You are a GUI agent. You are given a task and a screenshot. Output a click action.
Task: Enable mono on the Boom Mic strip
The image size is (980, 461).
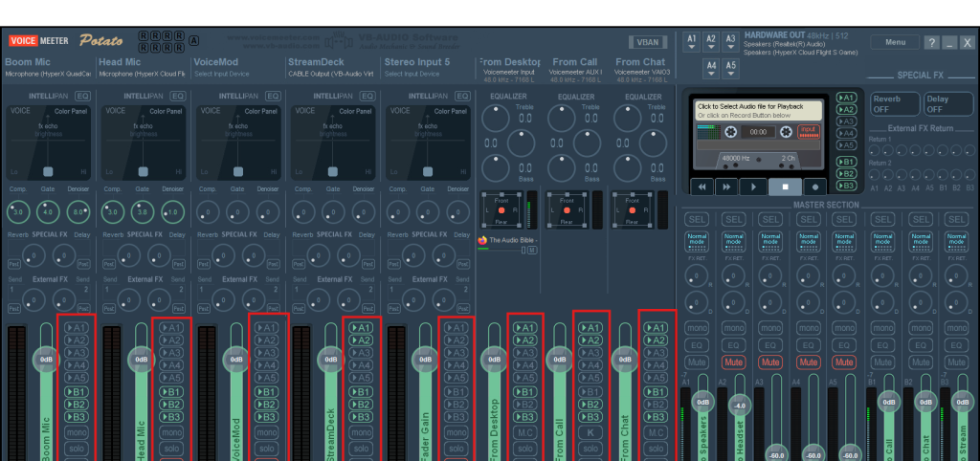coord(77,432)
